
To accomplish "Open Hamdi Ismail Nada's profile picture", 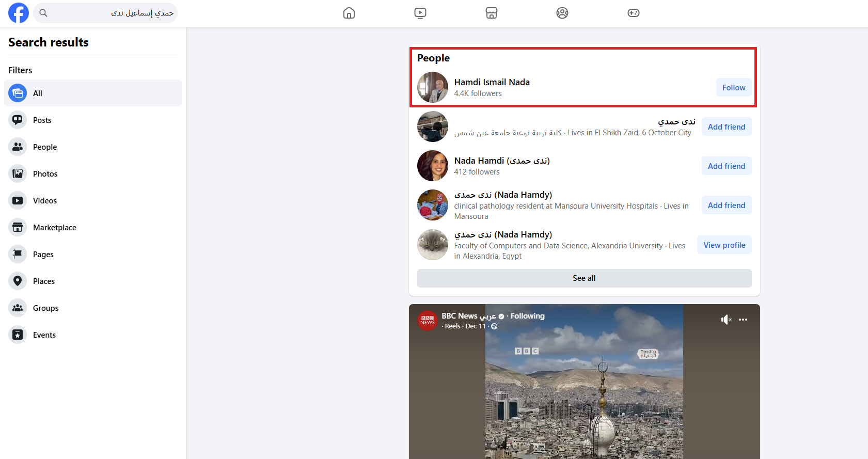I will 433,87.
